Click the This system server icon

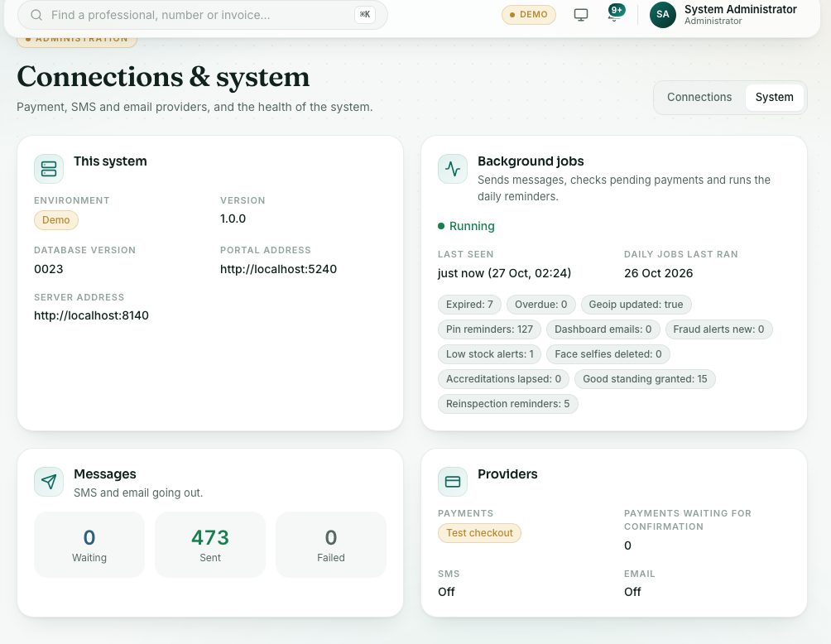(49, 169)
